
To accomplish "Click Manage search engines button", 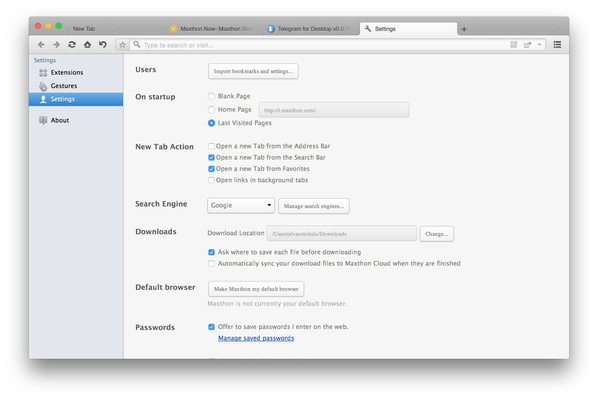I will tap(313, 206).
